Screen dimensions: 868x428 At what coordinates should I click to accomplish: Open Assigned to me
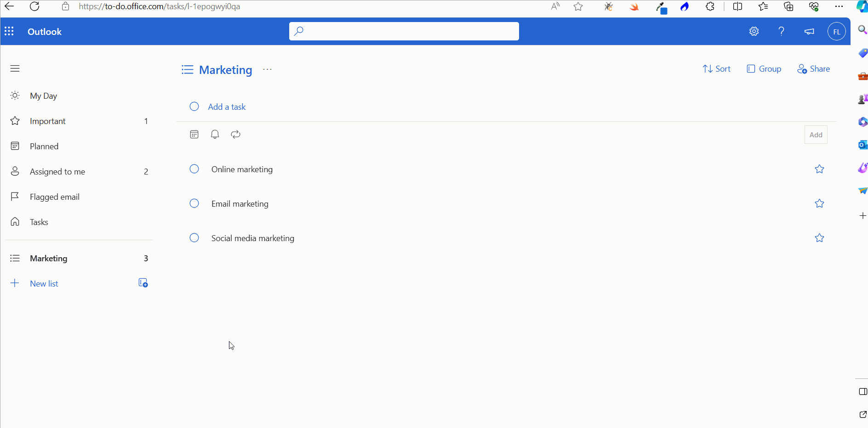(x=57, y=171)
